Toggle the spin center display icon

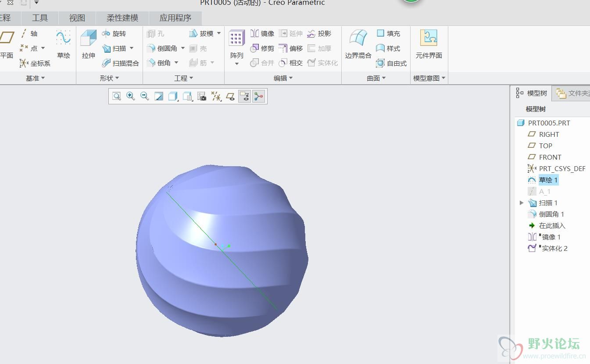259,96
